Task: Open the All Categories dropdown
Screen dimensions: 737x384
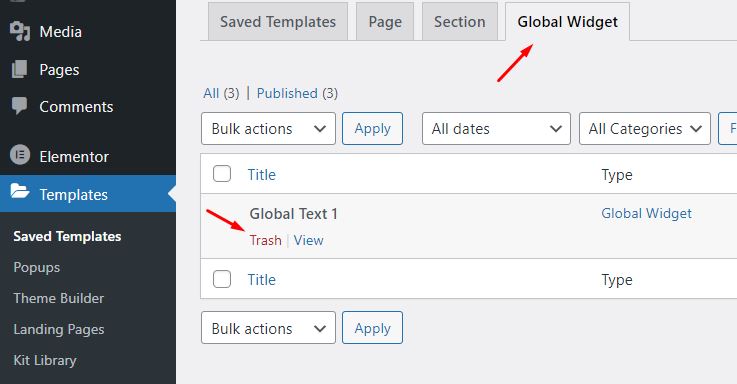Action: (x=645, y=128)
